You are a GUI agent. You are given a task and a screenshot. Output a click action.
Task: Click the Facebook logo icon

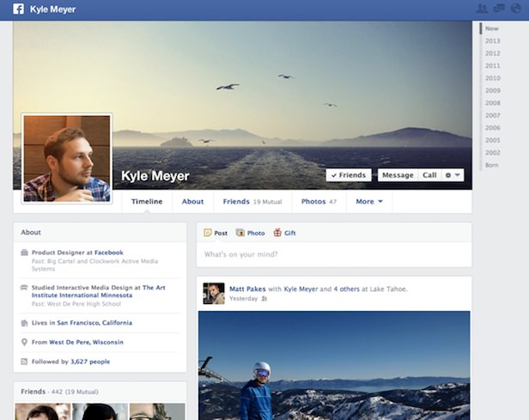[18, 9]
